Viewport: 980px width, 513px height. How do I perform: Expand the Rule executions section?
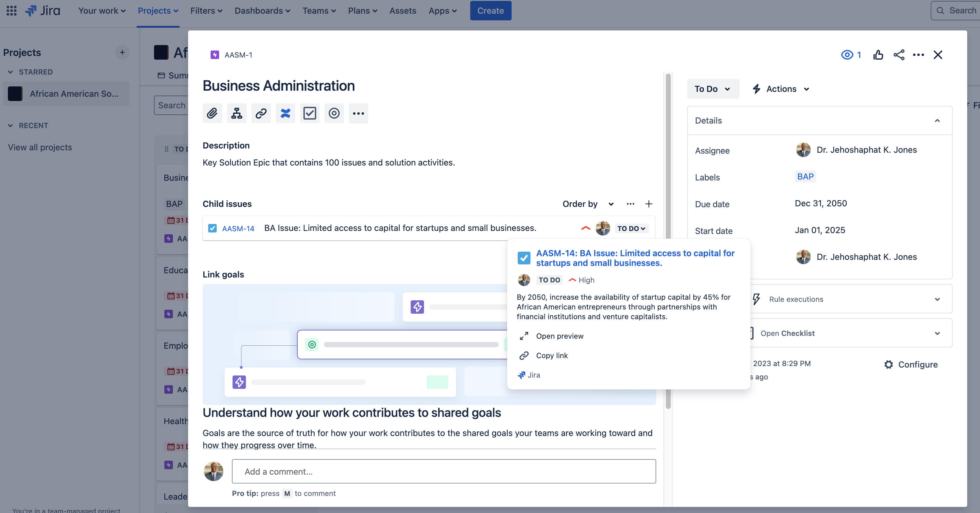(x=937, y=299)
